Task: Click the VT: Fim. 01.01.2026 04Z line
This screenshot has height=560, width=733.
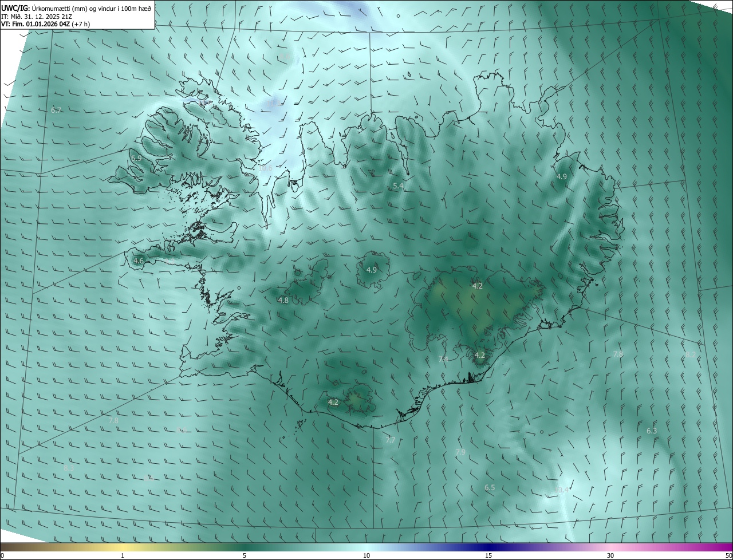Action: (x=45, y=24)
